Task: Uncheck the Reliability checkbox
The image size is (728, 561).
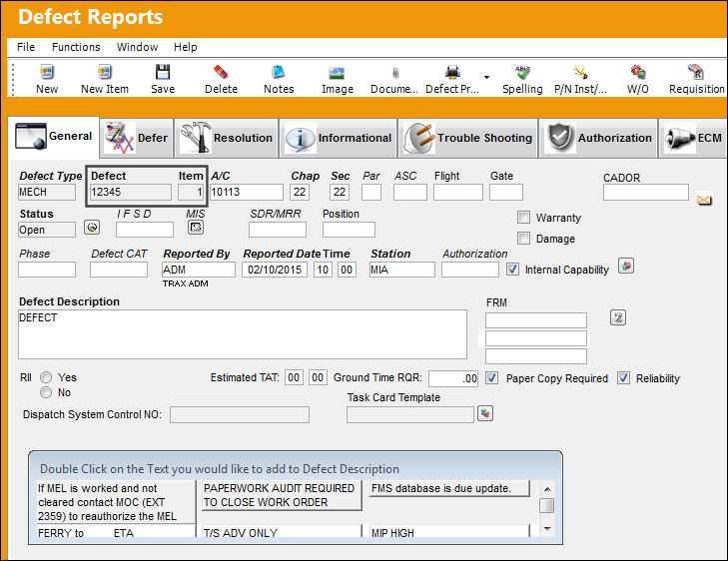Action: point(623,377)
